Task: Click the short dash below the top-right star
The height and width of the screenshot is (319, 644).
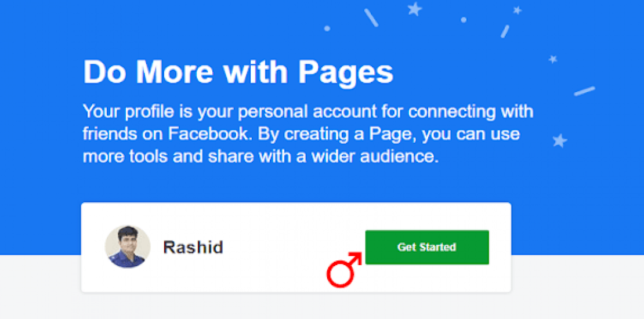Action: (505, 31)
